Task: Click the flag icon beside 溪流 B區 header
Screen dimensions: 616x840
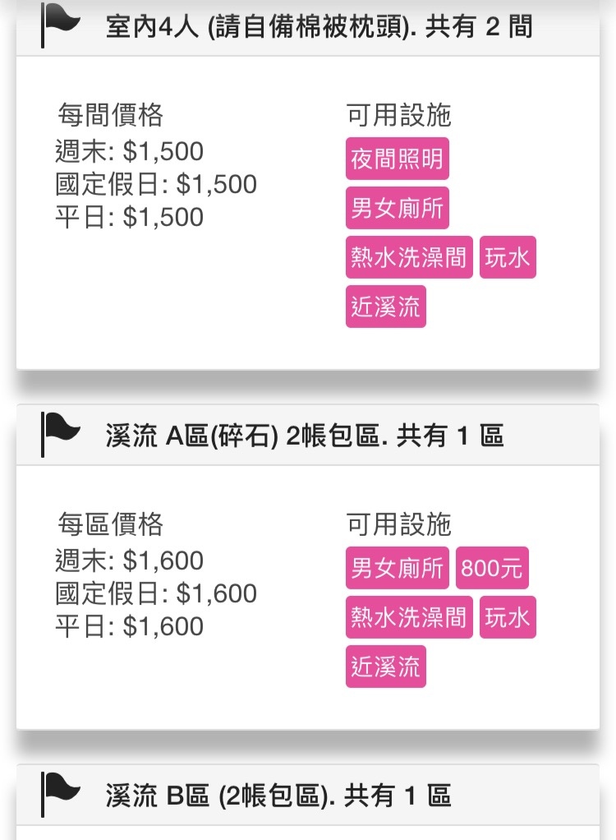Action: pos(61,792)
